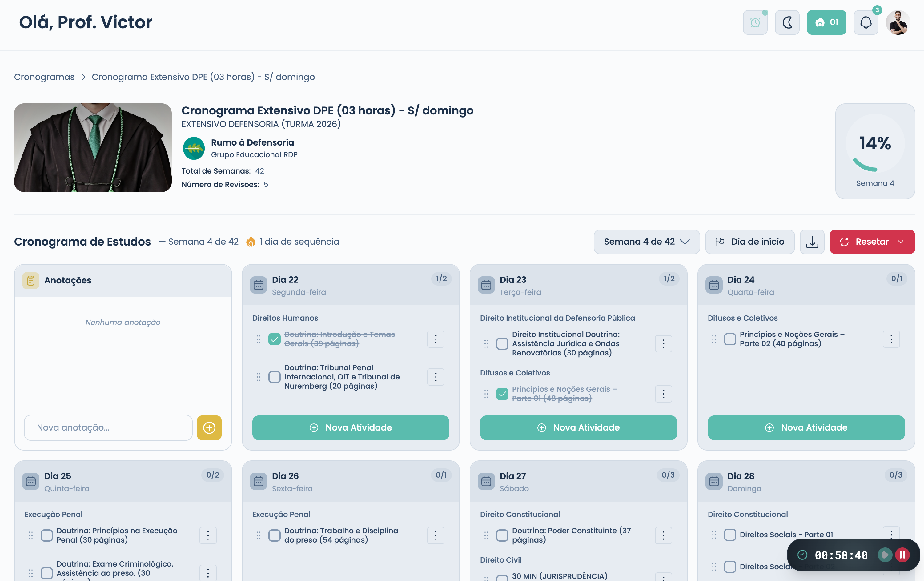Image resolution: width=924 pixels, height=581 pixels.
Task: Click the Dia 27 calendar icon
Action: [x=486, y=481]
